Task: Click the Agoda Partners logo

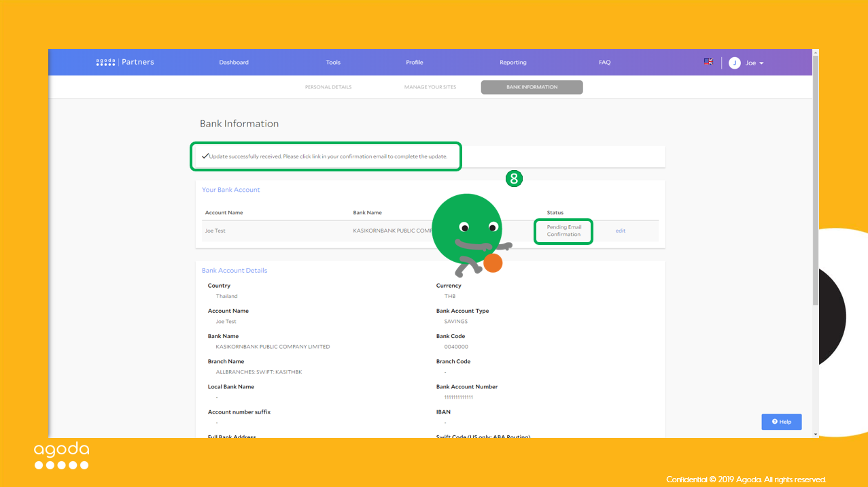Action: click(125, 62)
